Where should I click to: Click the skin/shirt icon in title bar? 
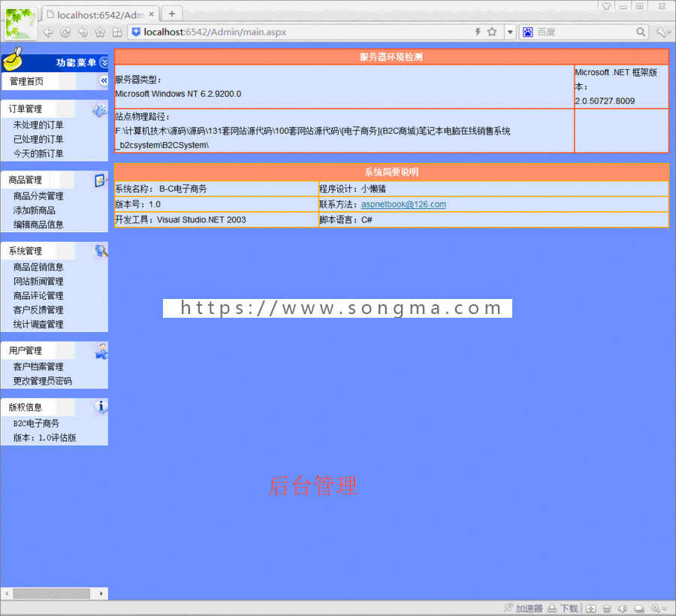606,6
